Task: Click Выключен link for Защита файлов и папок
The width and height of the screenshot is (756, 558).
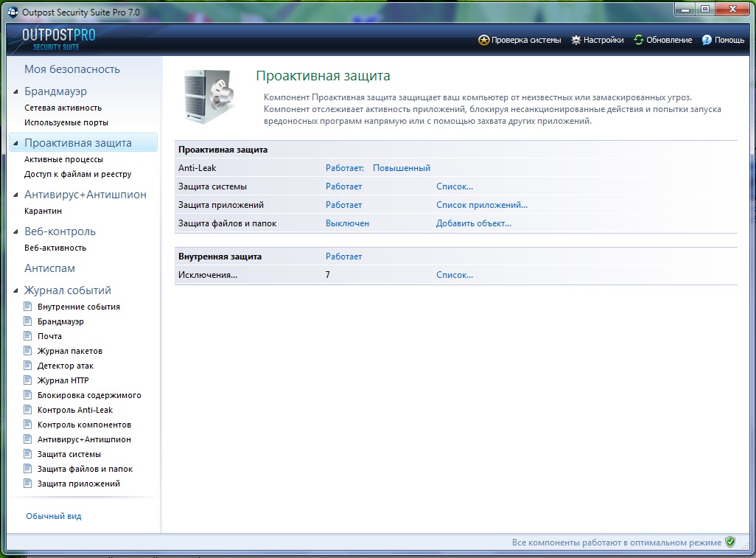Action: [x=347, y=223]
